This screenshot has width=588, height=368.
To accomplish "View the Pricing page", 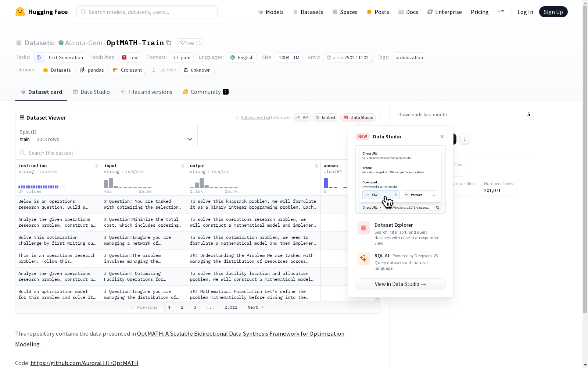I will pyautogui.click(x=480, y=12).
